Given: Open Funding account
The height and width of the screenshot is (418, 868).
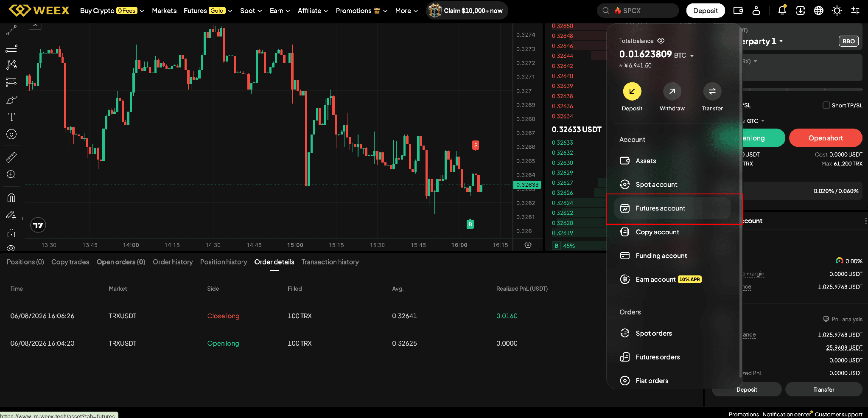Looking at the screenshot, I should (672, 256).
